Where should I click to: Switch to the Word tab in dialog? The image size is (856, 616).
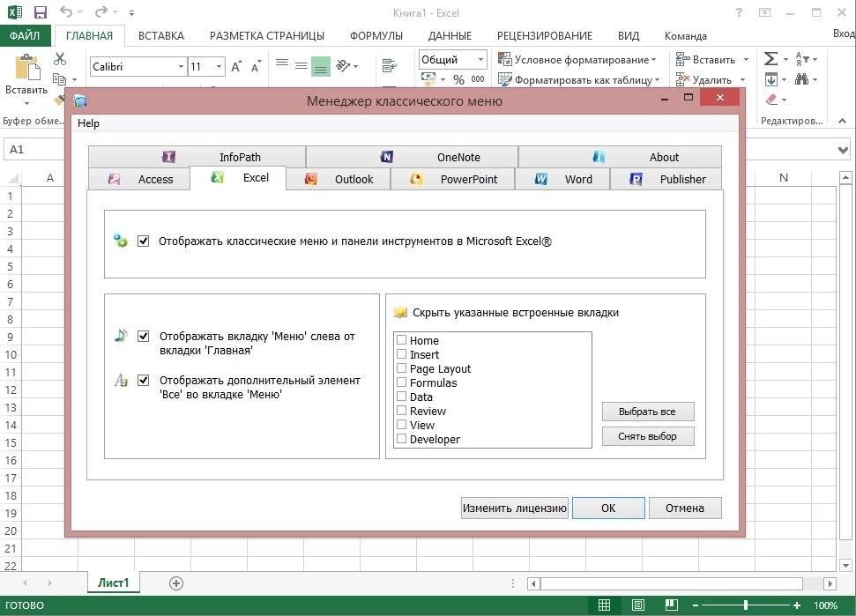(x=562, y=179)
